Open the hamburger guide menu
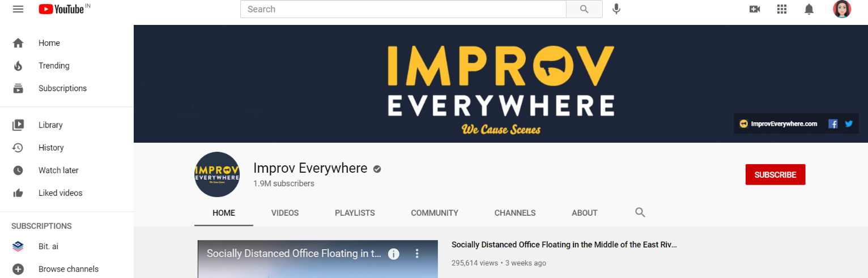Screen dimensions: 868x278 coord(18,9)
